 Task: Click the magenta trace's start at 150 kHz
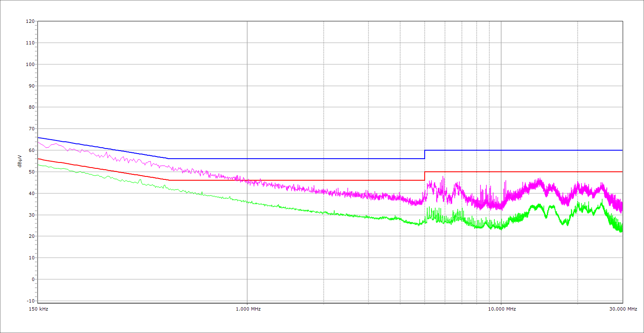[x=38, y=142]
